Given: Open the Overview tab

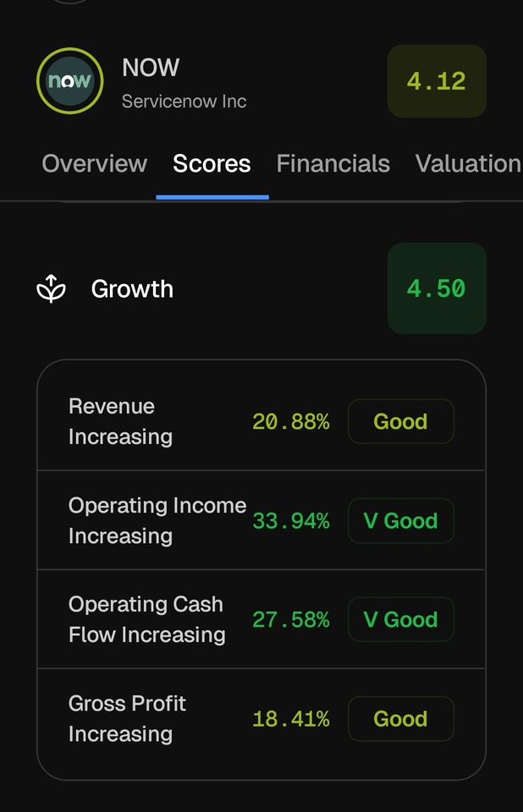Looking at the screenshot, I should point(94,164).
